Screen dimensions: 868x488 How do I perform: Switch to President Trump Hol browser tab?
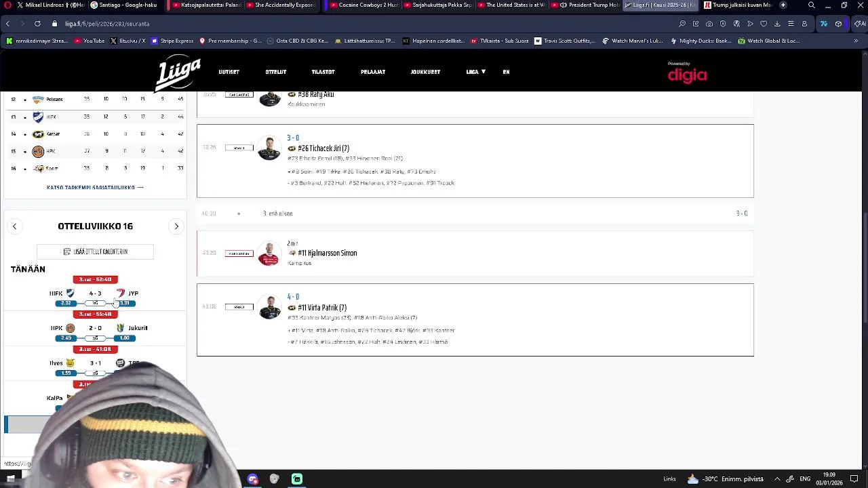(x=584, y=5)
